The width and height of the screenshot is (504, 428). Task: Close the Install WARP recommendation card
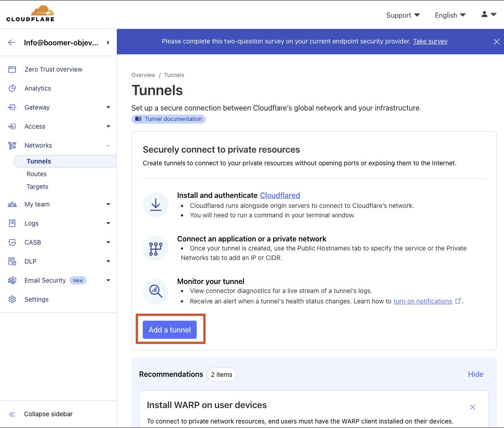(x=473, y=407)
